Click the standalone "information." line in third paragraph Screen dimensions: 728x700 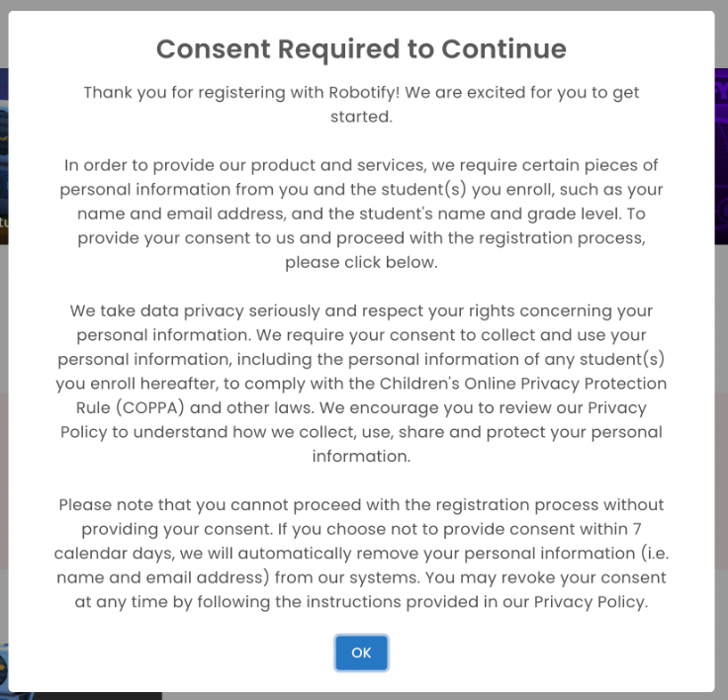click(x=361, y=457)
